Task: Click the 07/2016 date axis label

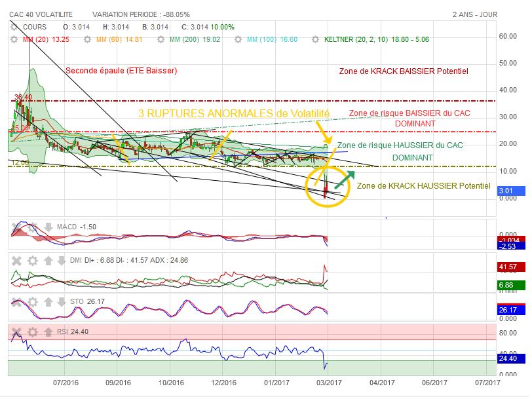Action: 66,383
